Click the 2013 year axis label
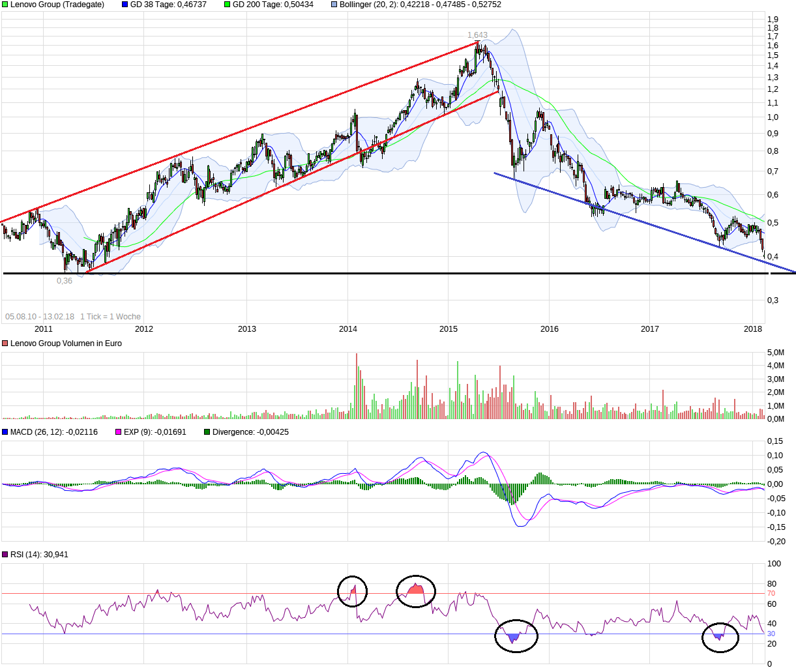This screenshot has width=796, height=672. [x=247, y=329]
